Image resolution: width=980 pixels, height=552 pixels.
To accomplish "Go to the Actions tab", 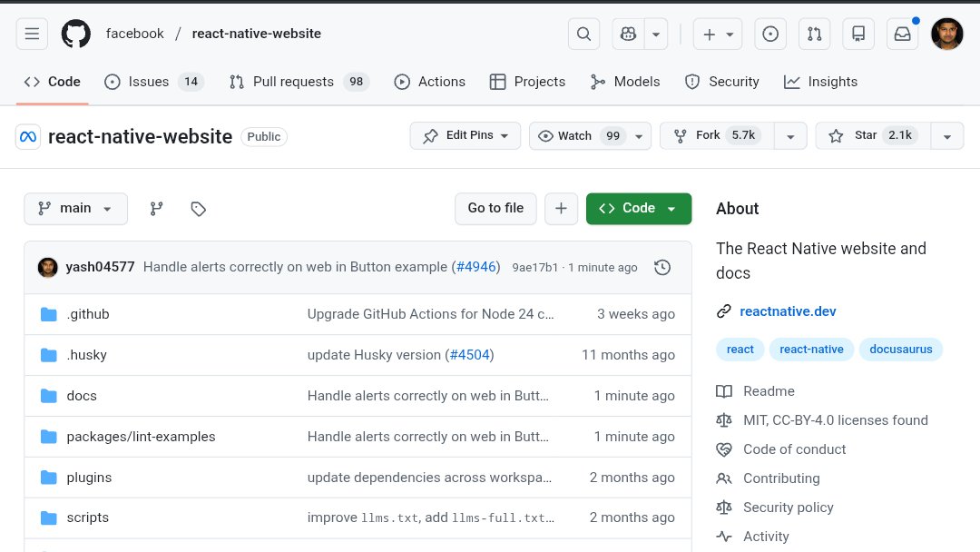I will (x=430, y=82).
